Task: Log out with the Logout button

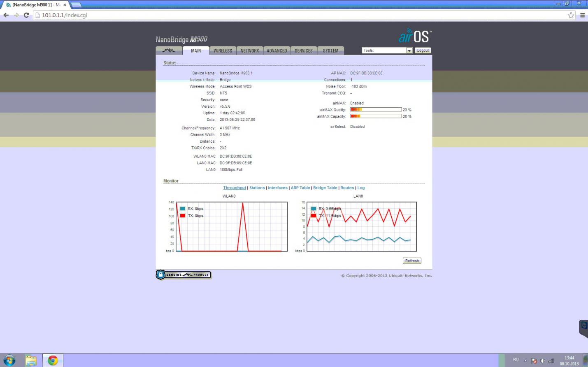Action: tap(423, 51)
